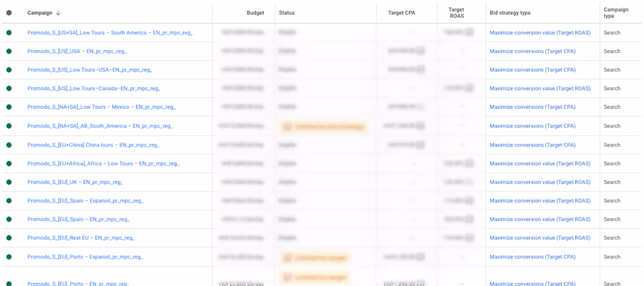Open Target CPA bid strategy for Low Tours-USA row
The width and height of the screenshot is (644, 286).
coord(533,70)
